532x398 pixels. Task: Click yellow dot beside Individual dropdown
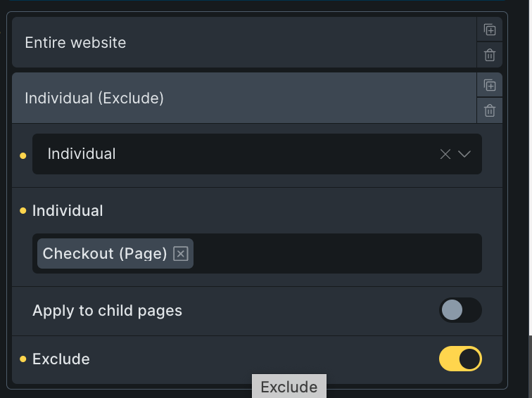click(x=23, y=155)
